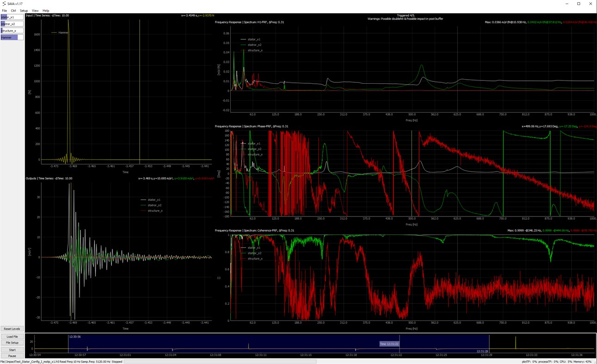
Task: Click the Load File button
Action: click(12, 337)
